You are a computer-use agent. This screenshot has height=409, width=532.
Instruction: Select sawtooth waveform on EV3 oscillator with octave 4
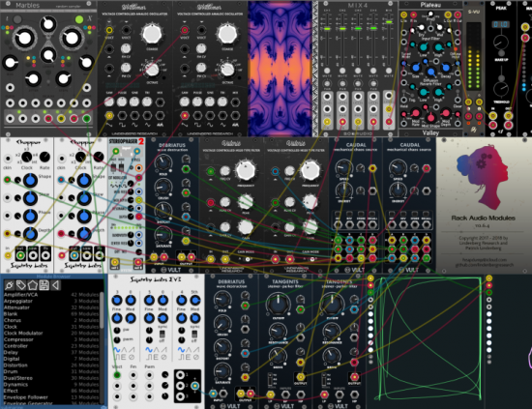click(x=195, y=350)
